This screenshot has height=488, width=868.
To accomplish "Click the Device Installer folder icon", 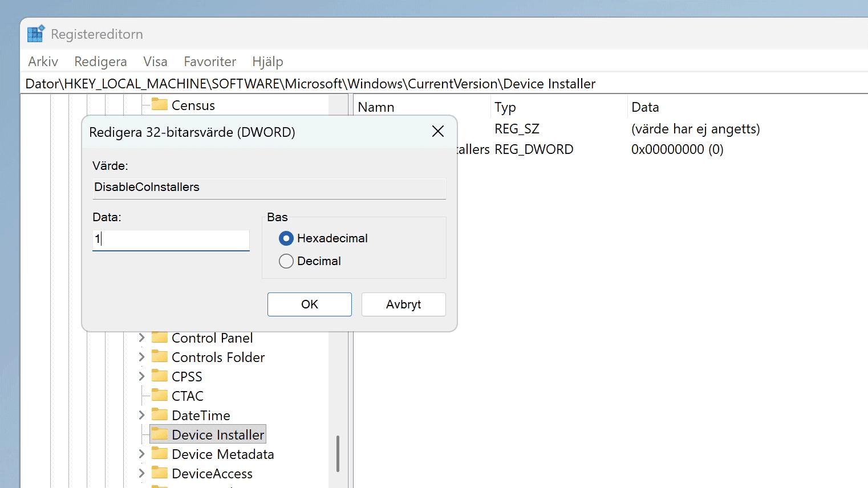I will (x=160, y=434).
